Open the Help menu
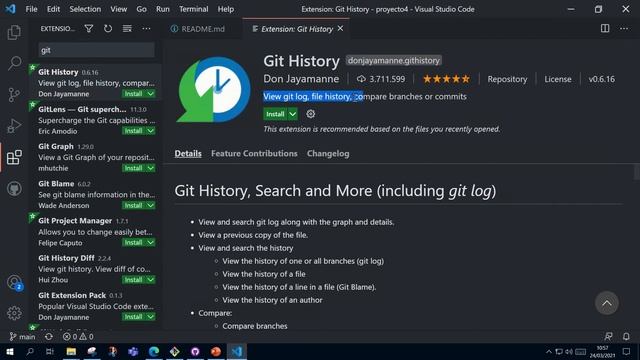 point(226,9)
